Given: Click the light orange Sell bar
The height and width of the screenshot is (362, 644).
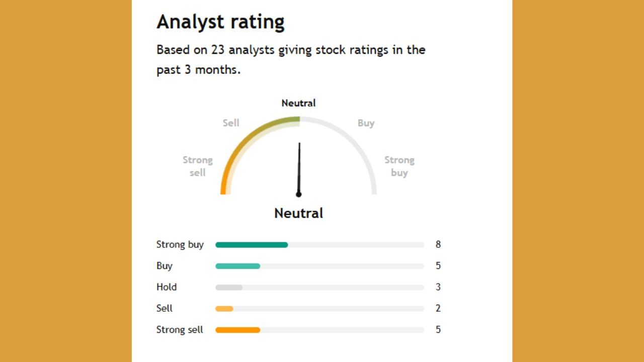Looking at the screenshot, I should pos(224,309).
